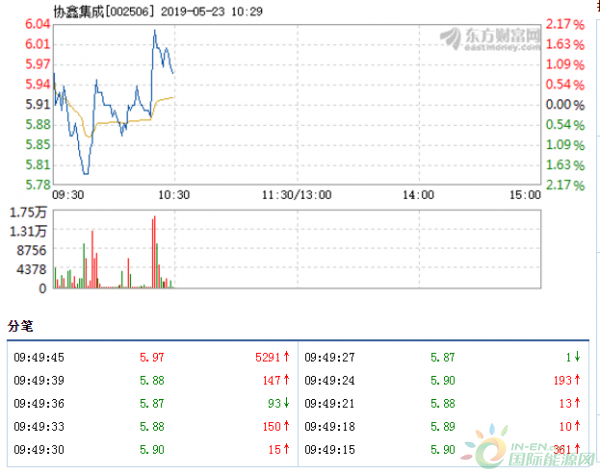The height and width of the screenshot is (474, 600).
Task: Click the 10:30 time axis label
Action: (174, 195)
